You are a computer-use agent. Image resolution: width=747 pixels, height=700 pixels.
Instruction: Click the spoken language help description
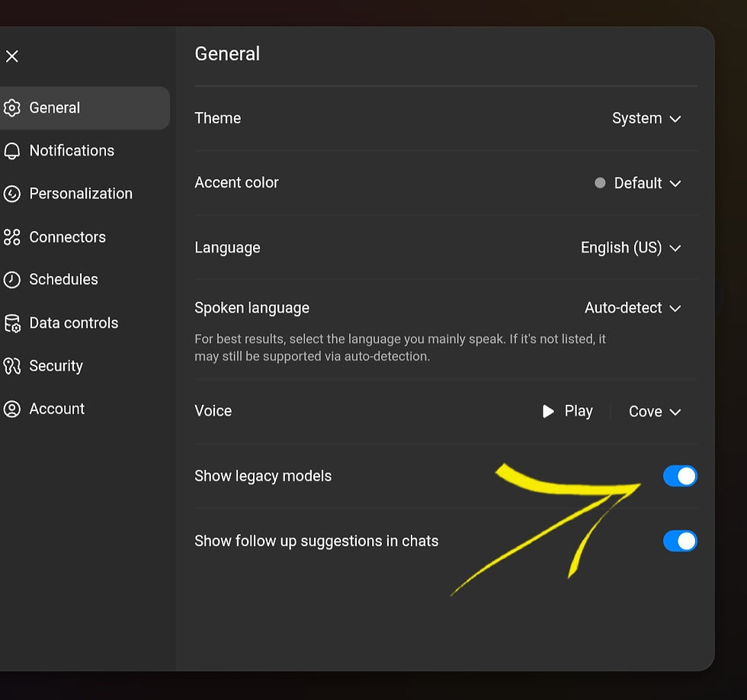[400, 348]
